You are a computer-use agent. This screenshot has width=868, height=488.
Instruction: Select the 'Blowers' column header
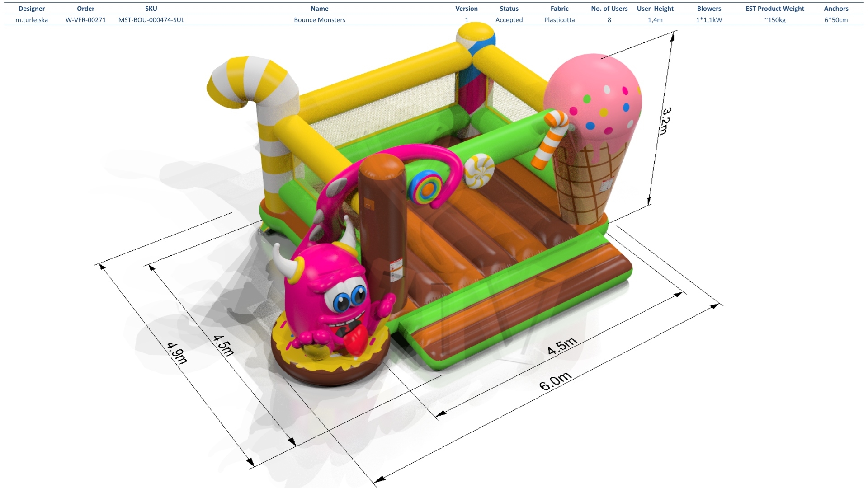click(x=709, y=9)
